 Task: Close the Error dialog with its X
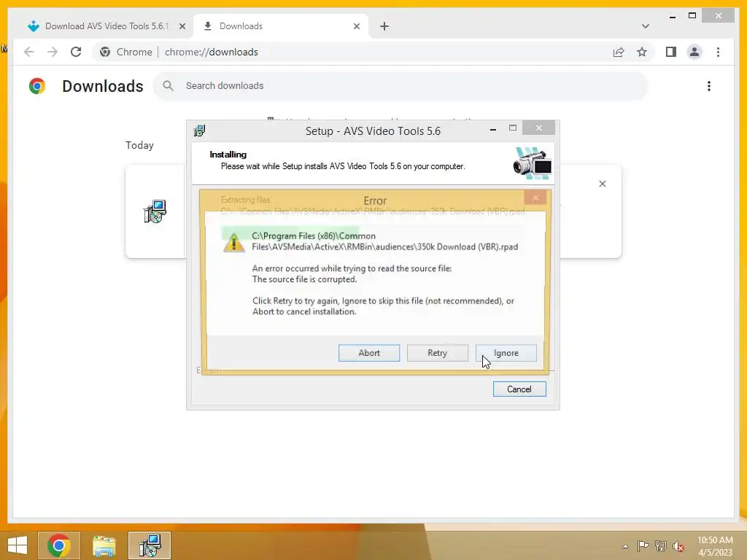tap(536, 197)
